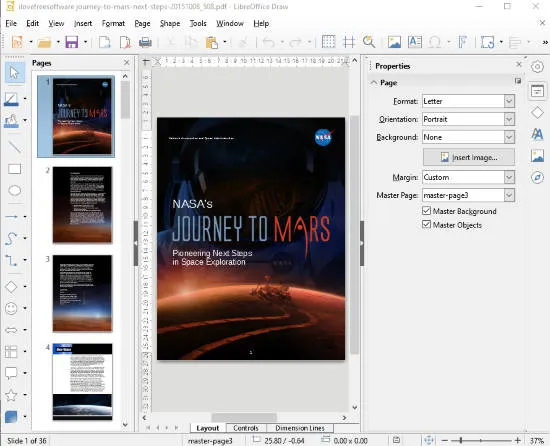Choose the smiley Symbol Shapes tool
Viewport: 550px width, 446px height.
coord(11,308)
